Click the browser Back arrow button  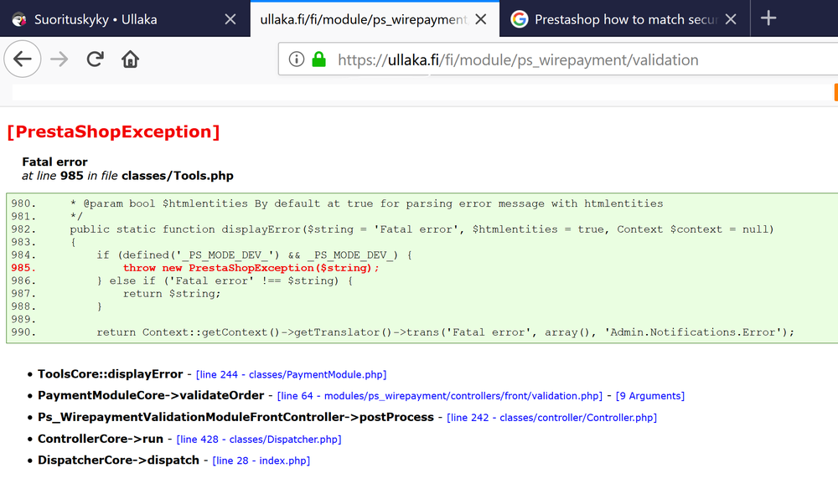[x=23, y=59]
